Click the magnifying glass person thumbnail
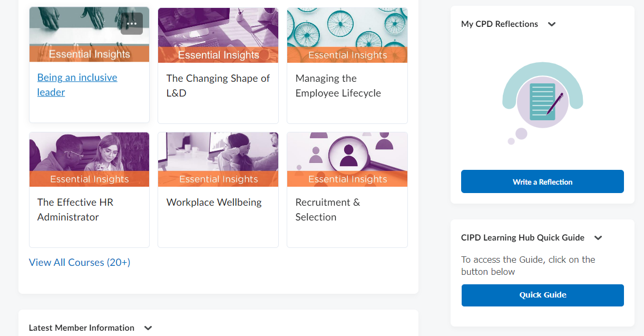Screen dimensions: 644x336 click(347, 152)
